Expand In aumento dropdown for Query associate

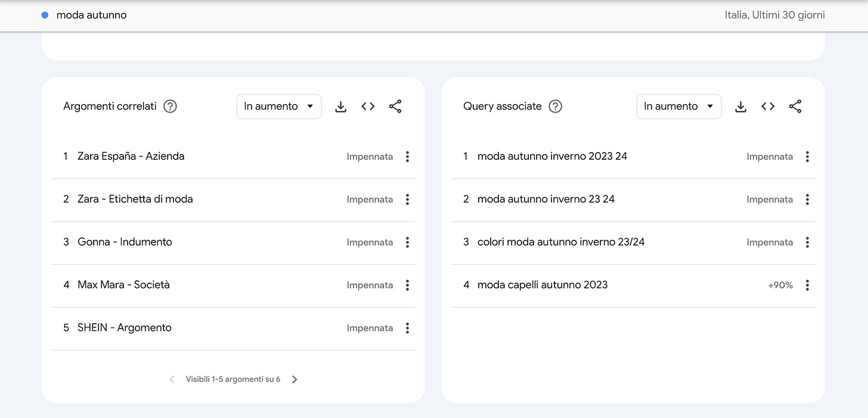pyautogui.click(x=678, y=107)
